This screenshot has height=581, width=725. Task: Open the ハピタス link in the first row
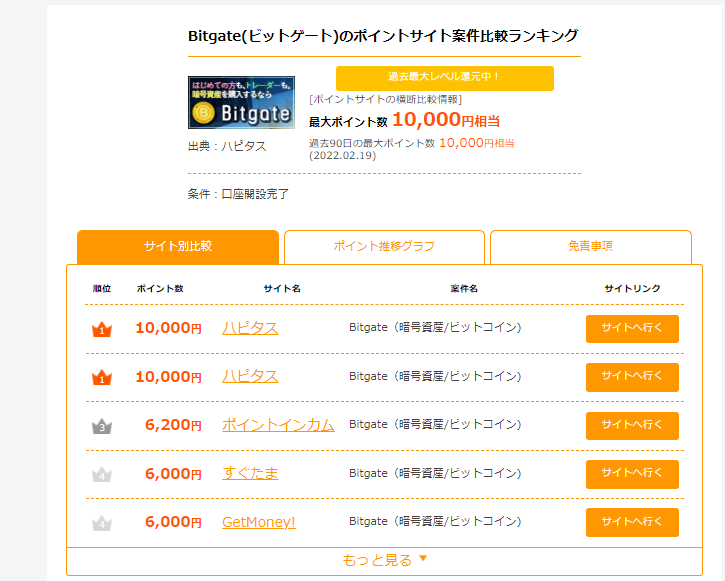[x=250, y=328]
